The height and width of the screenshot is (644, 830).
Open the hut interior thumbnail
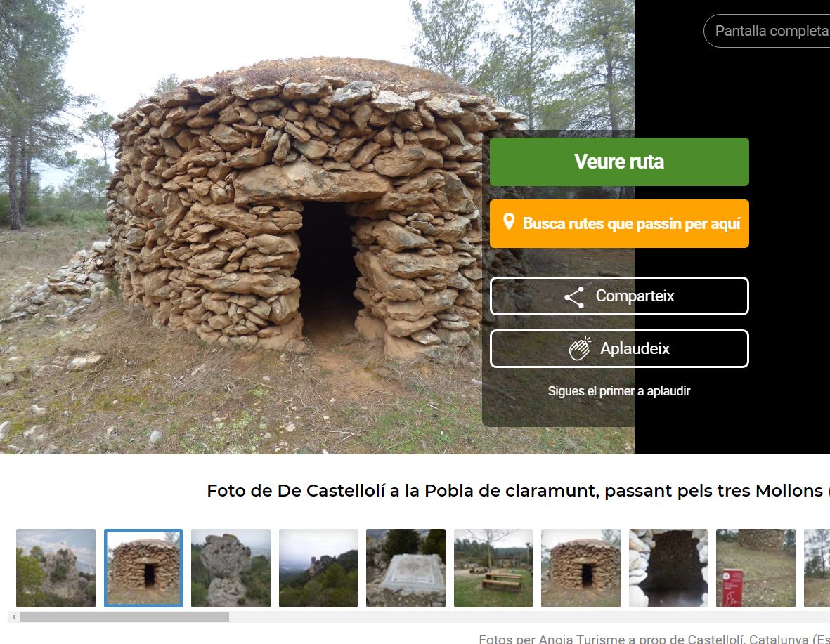668,567
